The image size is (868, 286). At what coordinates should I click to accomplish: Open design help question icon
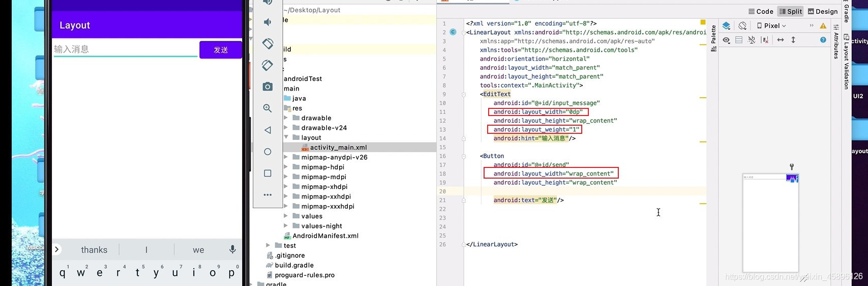click(x=823, y=40)
